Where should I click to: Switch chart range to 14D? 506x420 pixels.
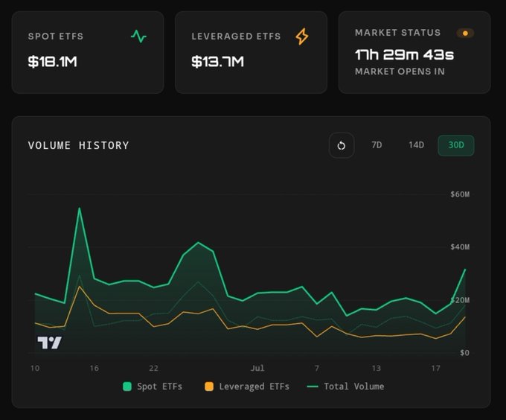416,145
